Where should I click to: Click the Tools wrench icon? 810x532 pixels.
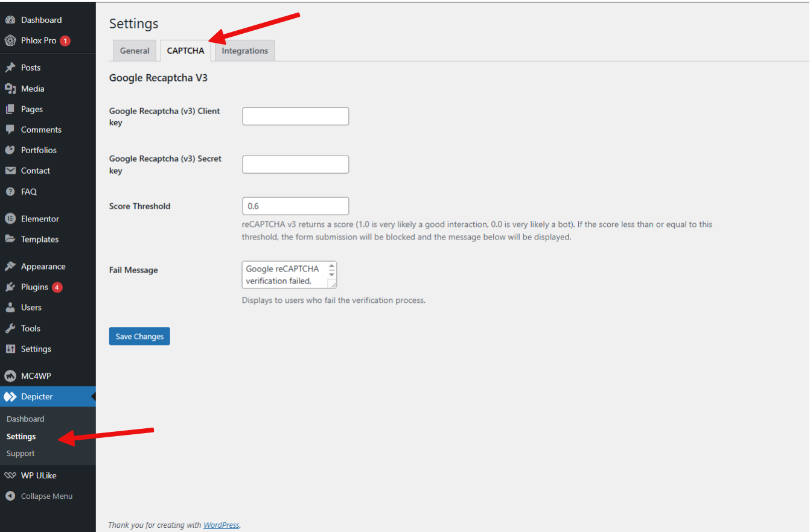tap(10, 329)
